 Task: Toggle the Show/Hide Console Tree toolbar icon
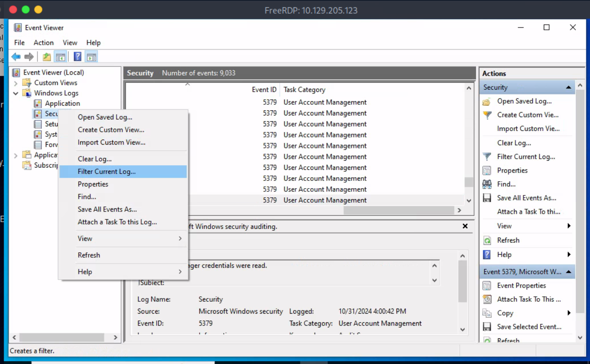click(60, 57)
